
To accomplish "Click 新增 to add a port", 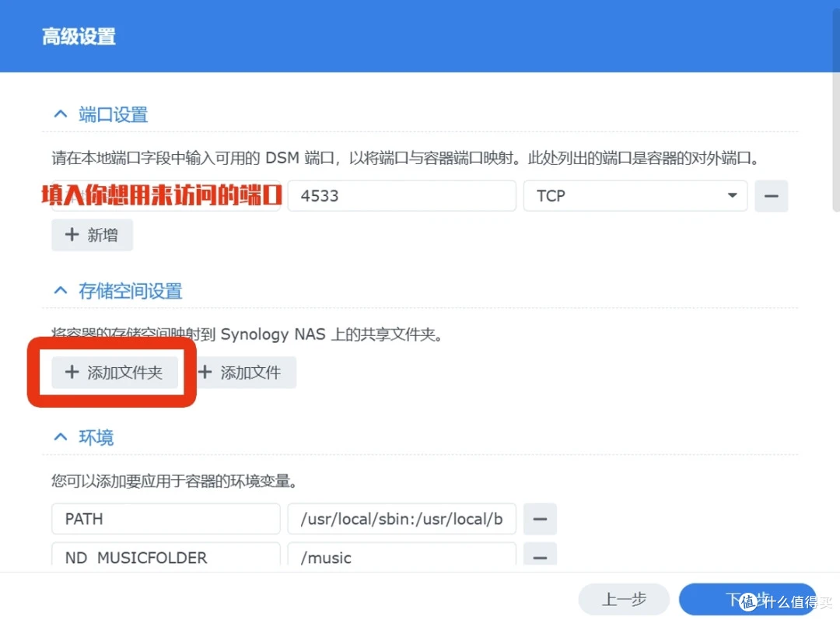I will pos(92,235).
